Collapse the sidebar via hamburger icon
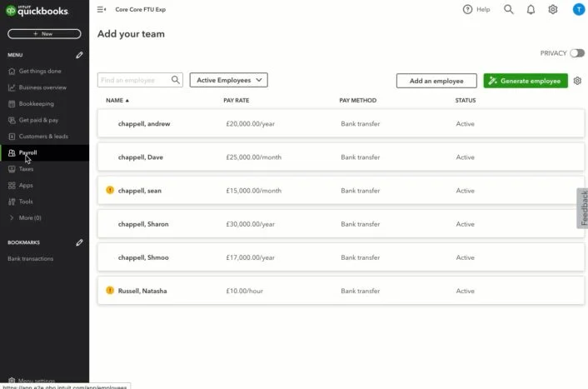588x389 pixels. pyautogui.click(x=102, y=9)
